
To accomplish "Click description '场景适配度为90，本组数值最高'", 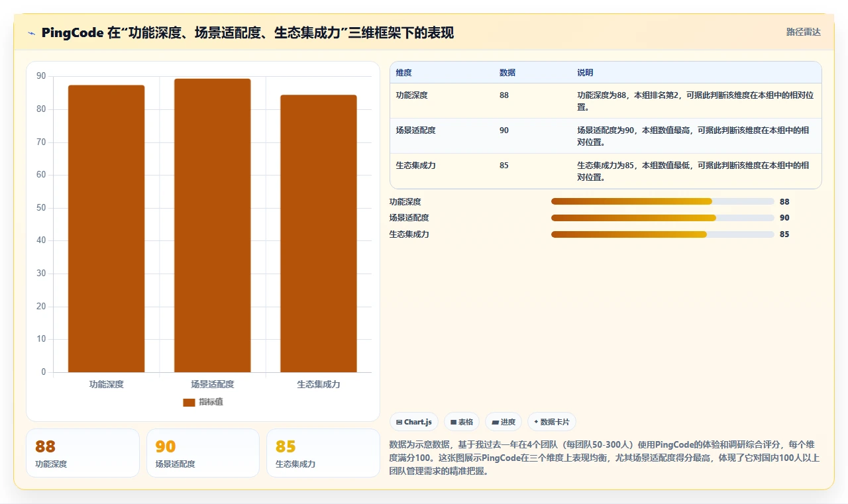I will pyautogui.click(x=693, y=136).
